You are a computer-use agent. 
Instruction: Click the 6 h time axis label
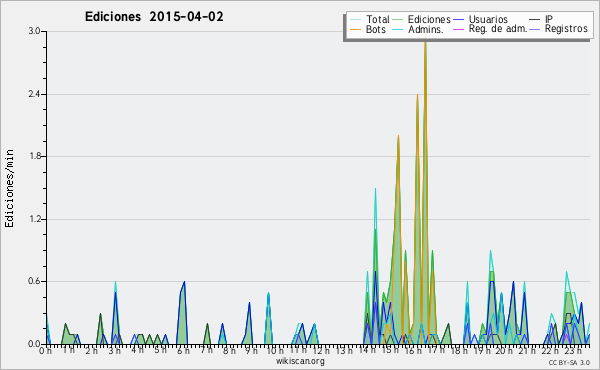pyautogui.click(x=183, y=350)
